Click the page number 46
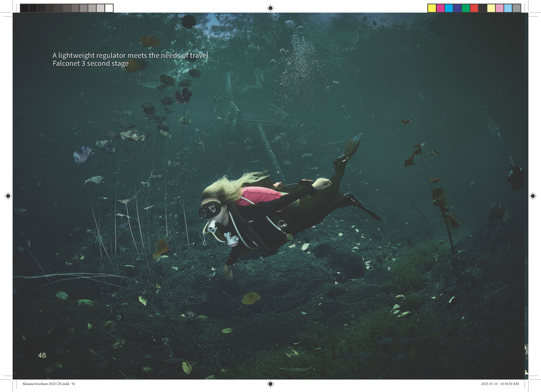This screenshot has width=541, height=392. click(x=42, y=355)
